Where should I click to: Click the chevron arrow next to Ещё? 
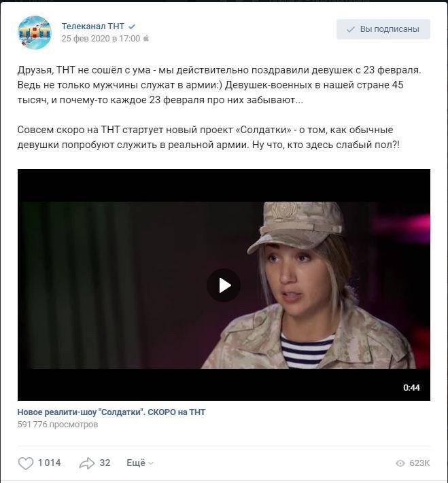coord(151,463)
